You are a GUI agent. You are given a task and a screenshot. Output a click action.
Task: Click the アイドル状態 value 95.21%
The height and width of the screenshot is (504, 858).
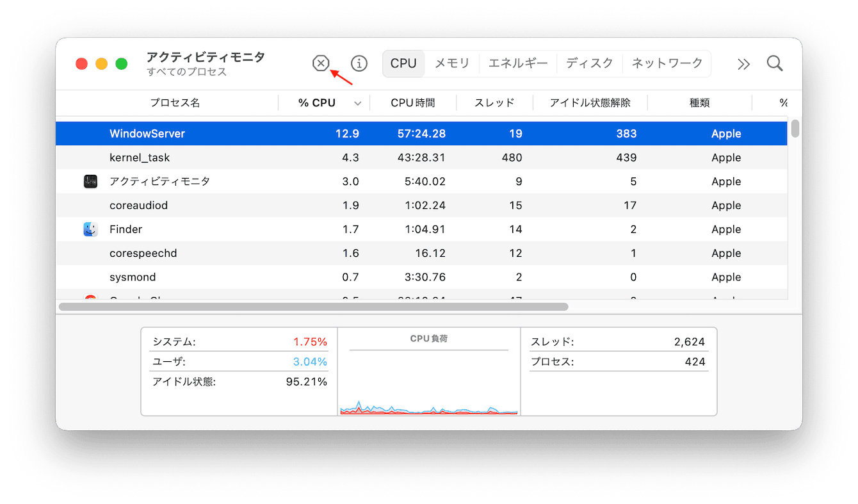[306, 382]
